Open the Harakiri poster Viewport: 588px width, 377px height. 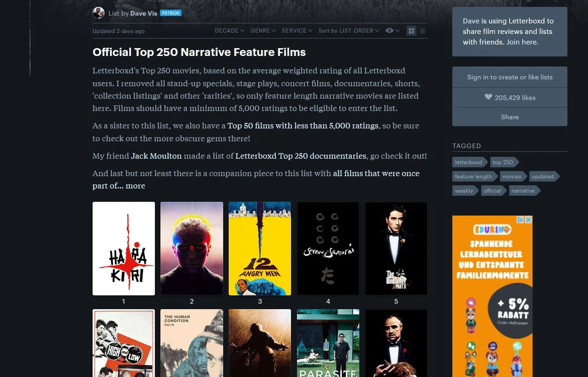[x=124, y=249]
